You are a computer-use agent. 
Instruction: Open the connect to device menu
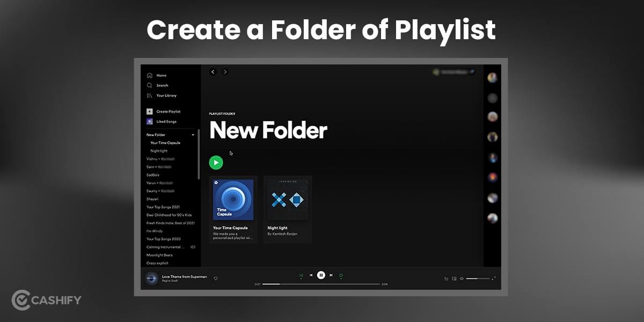pos(454,279)
